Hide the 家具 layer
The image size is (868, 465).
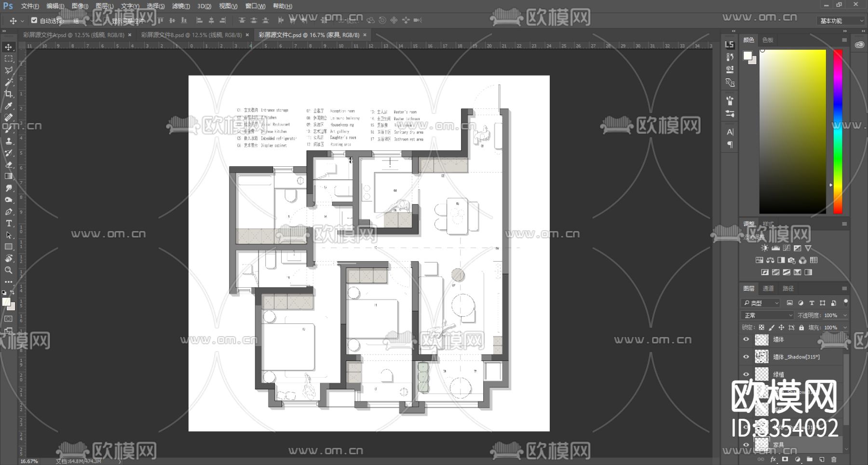(x=746, y=445)
